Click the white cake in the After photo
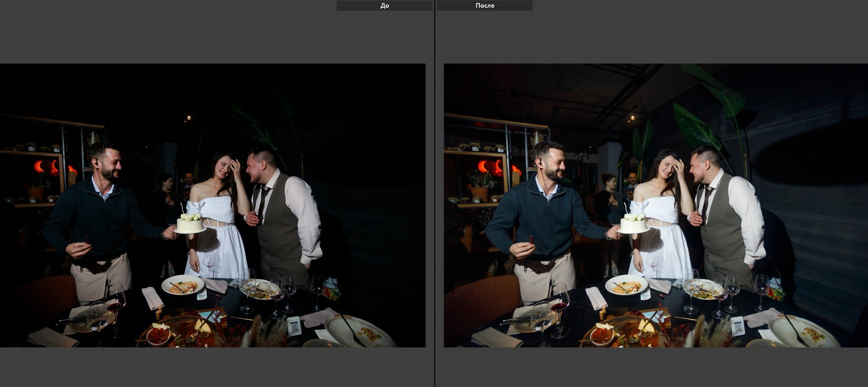The image size is (868, 387). pyautogui.click(x=634, y=223)
